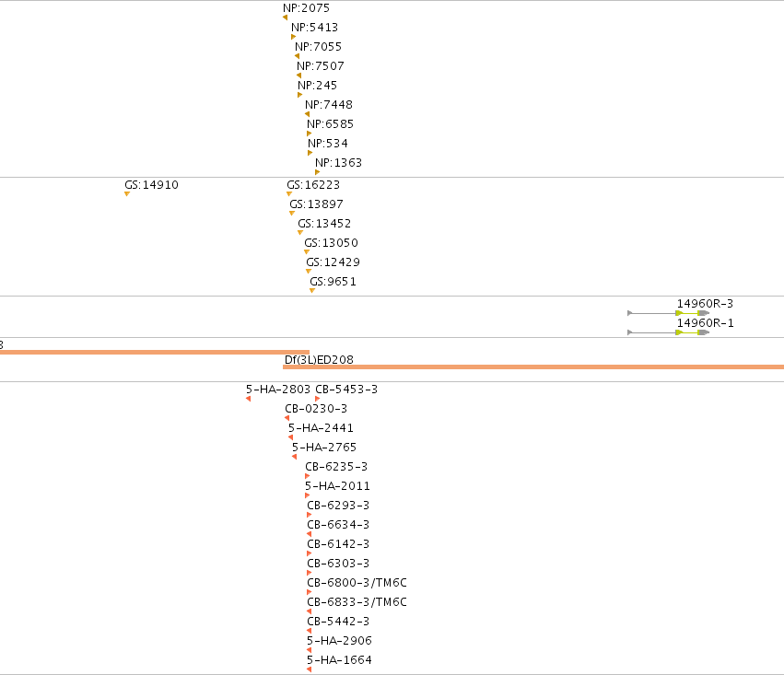Select the Df(3L)ED208 deficiency label

pos(319,360)
